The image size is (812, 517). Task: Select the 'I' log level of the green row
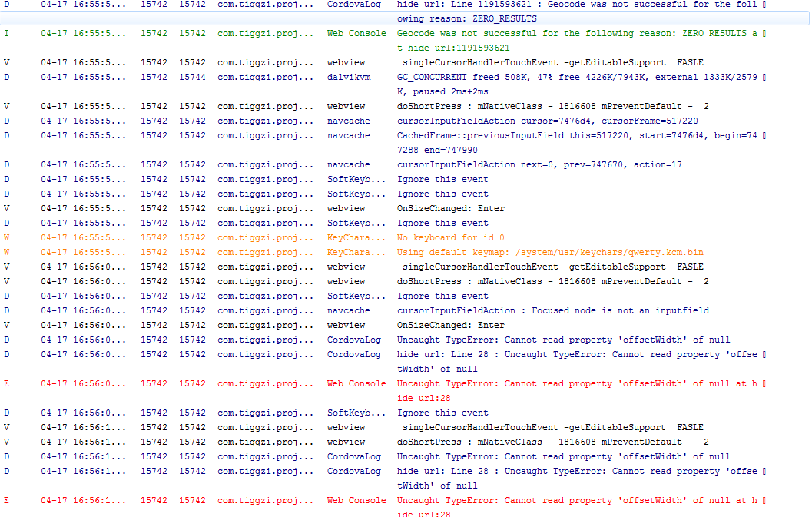click(7, 33)
